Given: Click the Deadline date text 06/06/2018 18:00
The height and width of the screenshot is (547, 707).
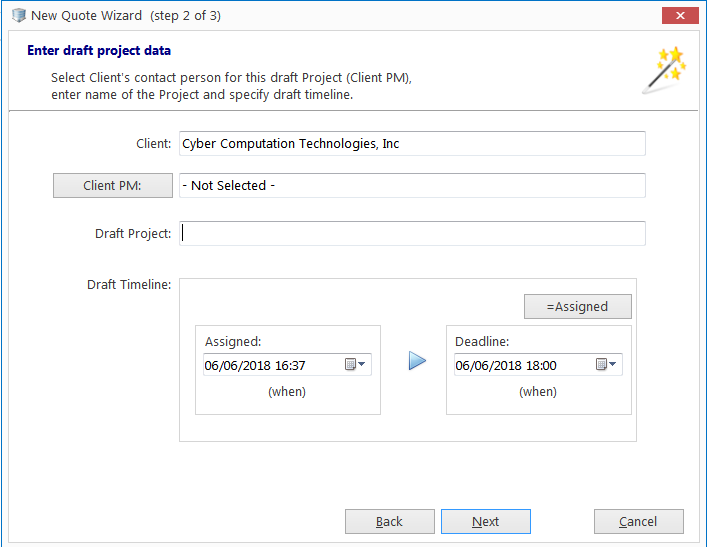Looking at the screenshot, I should 505,365.
